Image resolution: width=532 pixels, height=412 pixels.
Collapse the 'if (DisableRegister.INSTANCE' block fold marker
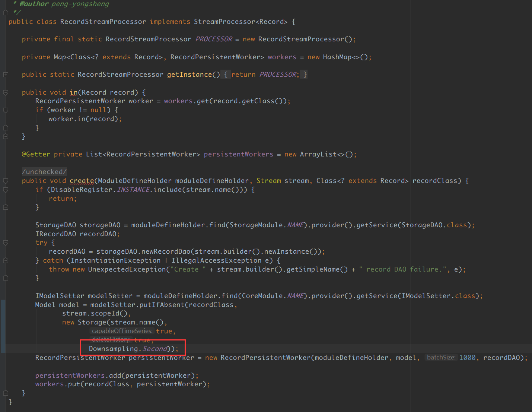pyautogui.click(x=6, y=190)
